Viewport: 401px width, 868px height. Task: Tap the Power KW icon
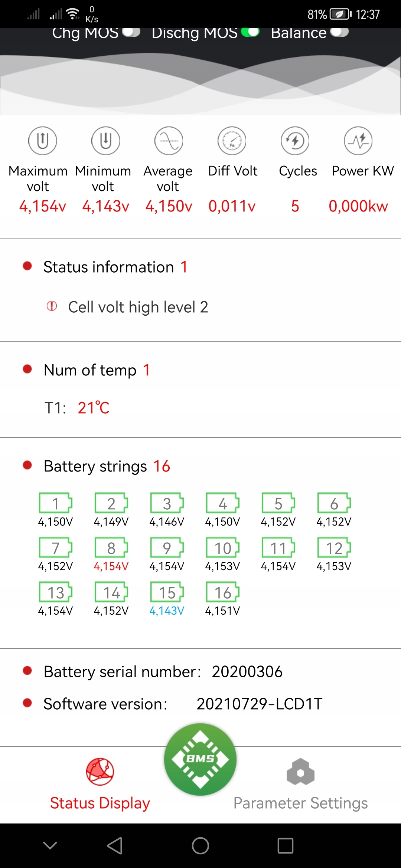[358, 141]
